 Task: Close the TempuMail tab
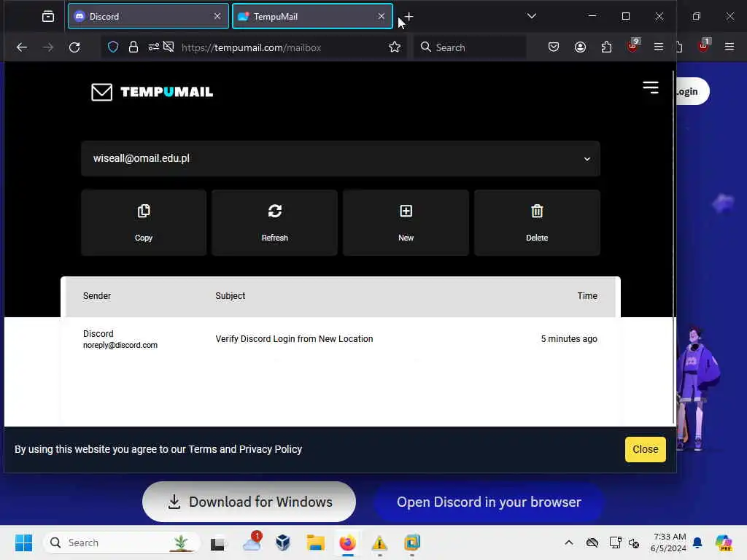click(x=381, y=16)
